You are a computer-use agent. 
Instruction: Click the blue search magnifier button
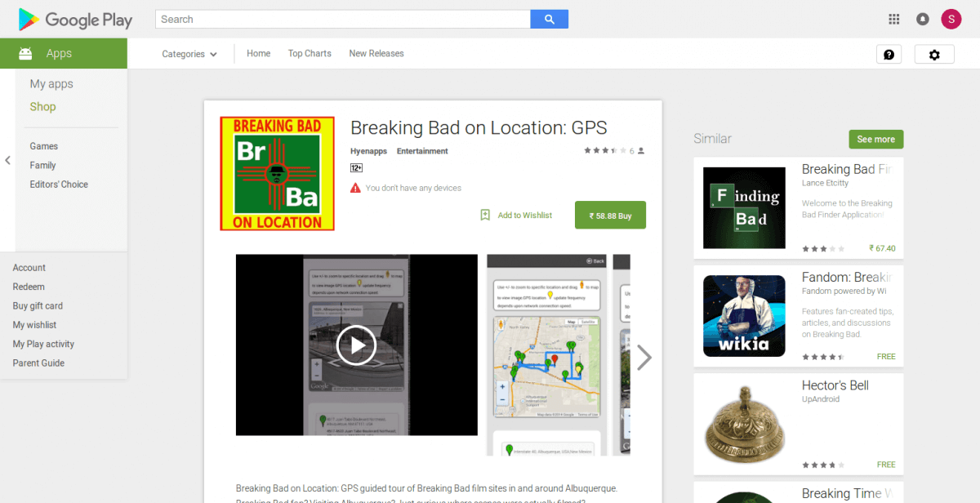click(549, 19)
